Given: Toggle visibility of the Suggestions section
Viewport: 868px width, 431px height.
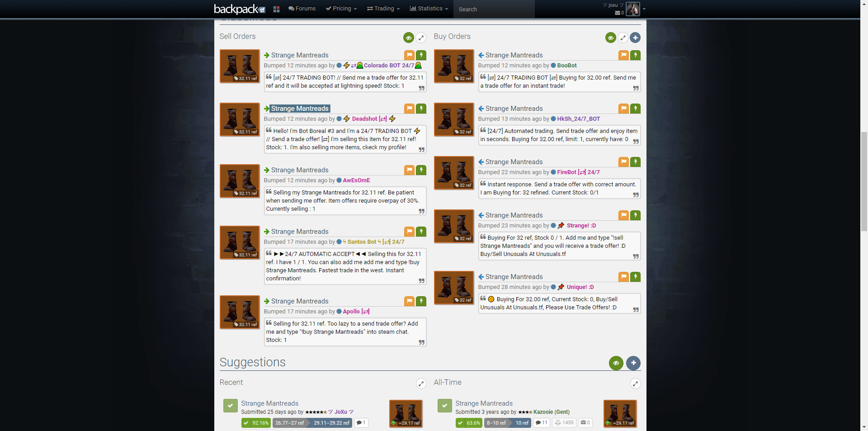Looking at the screenshot, I should click(616, 363).
